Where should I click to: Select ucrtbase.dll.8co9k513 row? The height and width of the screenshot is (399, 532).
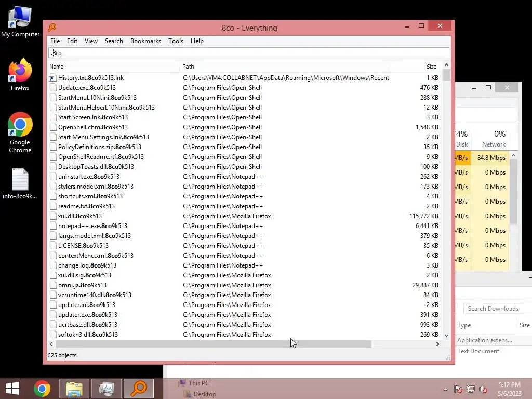pyautogui.click(x=244, y=325)
